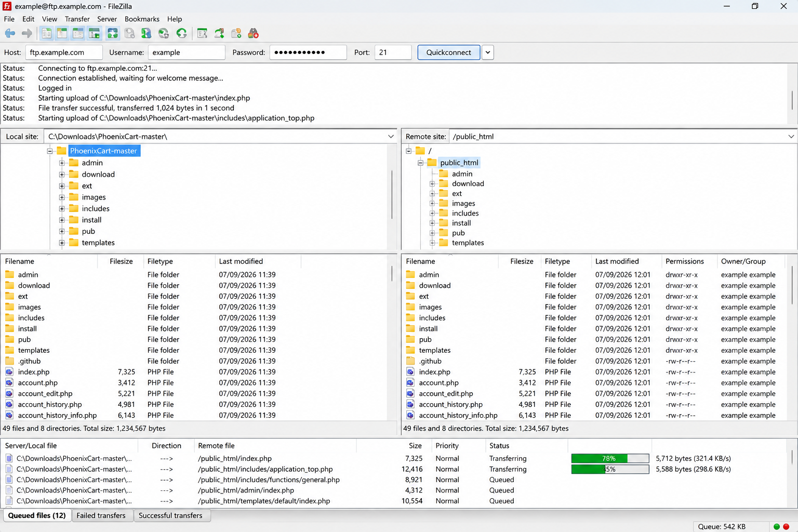Click PHP file icon next to local index.php
The height and width of the screenshot is (532, 798).
9,372
